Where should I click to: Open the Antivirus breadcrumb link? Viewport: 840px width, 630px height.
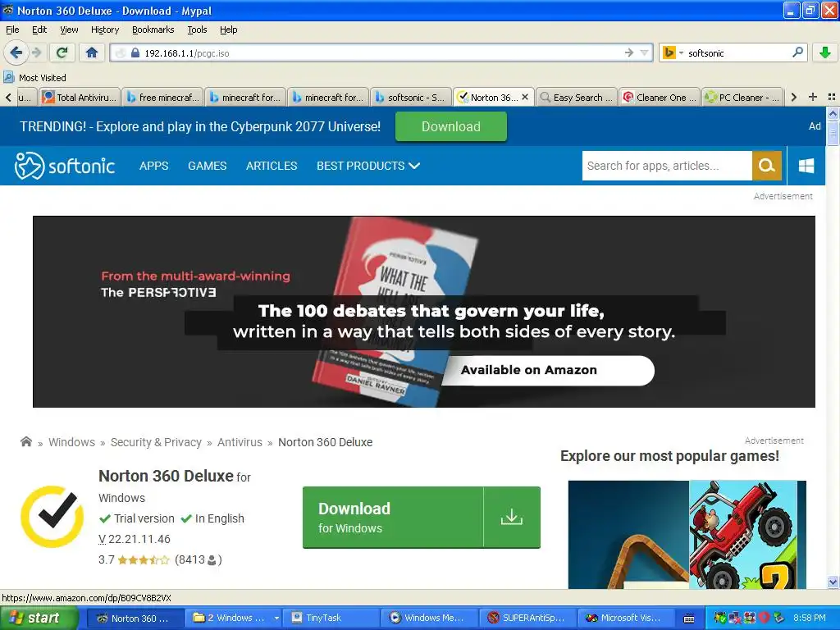240,442
